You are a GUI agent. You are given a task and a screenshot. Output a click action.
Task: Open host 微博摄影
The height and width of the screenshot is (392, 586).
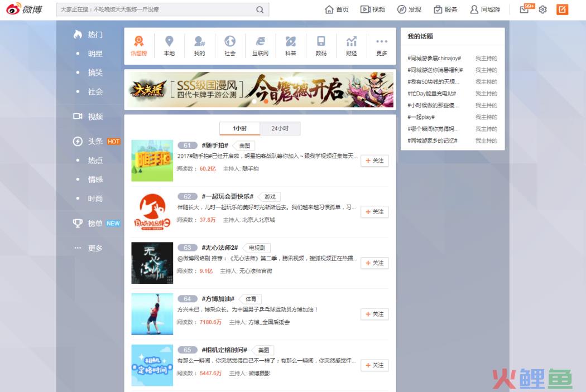coord(259,374)
